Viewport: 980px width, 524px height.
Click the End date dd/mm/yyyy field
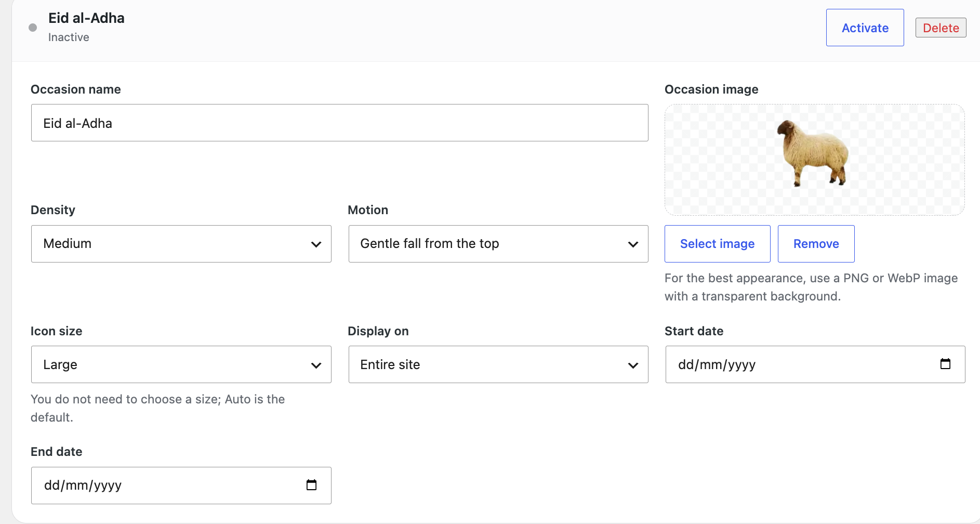pyautogui.click(x=181, y=486)
